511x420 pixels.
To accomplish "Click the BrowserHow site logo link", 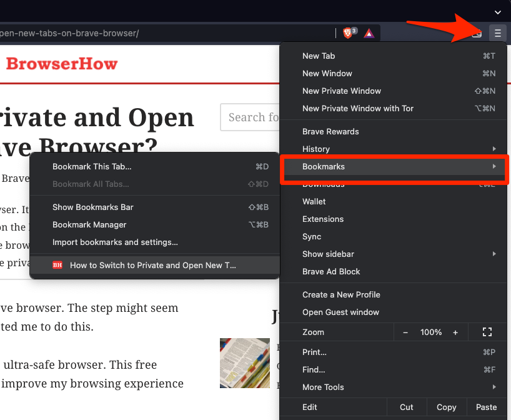I will point(61,64).
